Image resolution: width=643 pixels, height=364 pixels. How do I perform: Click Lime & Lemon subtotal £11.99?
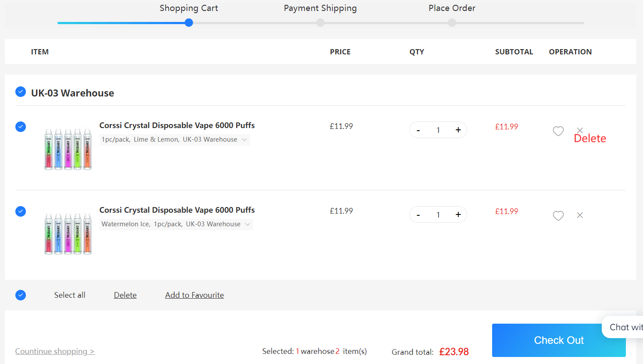tap(507, 127)
